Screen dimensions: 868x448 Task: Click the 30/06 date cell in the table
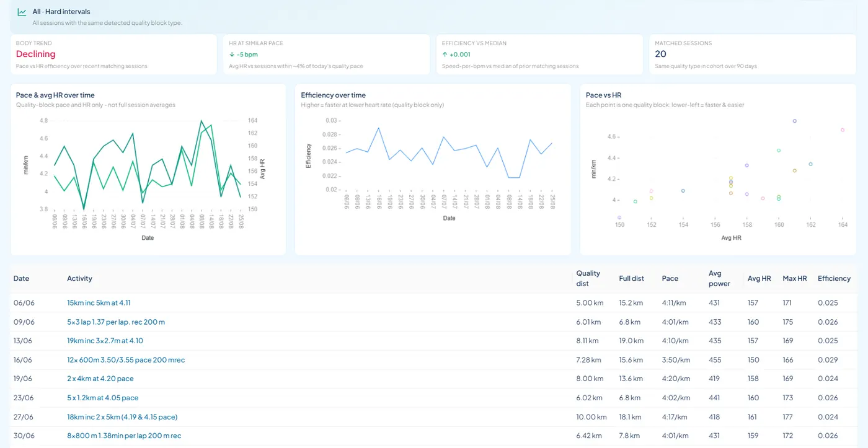click(24, 436)
